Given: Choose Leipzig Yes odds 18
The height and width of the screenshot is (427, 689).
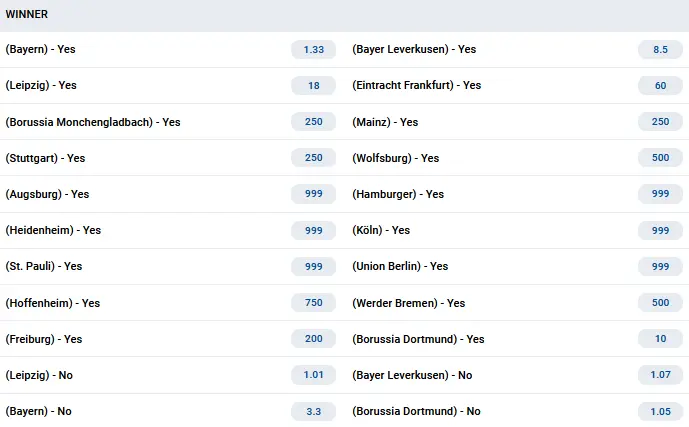Looking at the screenshot, I should click(x=313, y=86).
